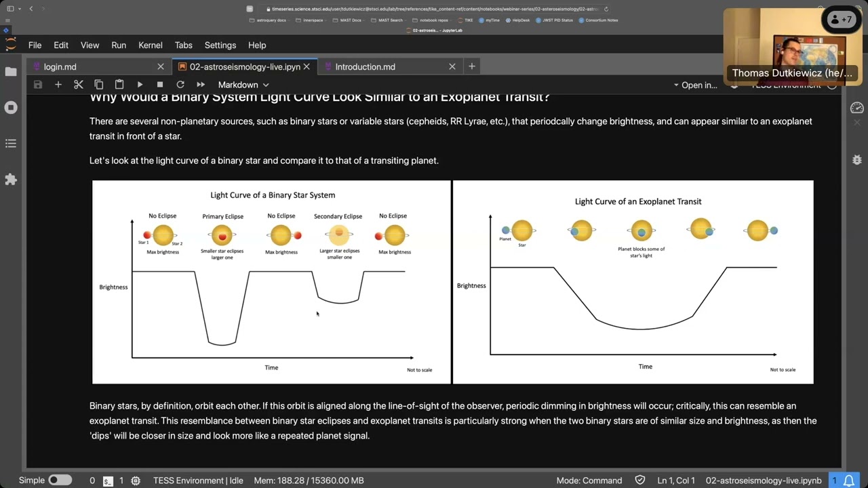The height and width of the screenshot is (488, 868).
Task: Open the Settings menu
Action: point(220,45)
